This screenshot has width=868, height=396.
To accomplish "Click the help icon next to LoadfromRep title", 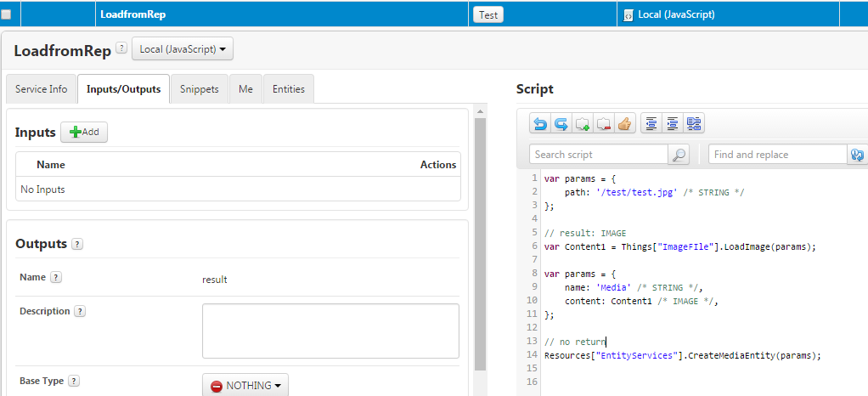I will tap(121, 48).
